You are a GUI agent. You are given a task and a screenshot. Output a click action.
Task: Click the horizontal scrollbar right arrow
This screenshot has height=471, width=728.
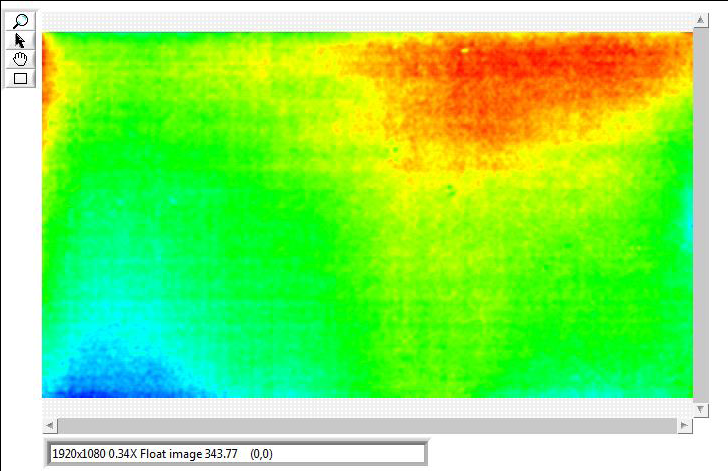685,425
